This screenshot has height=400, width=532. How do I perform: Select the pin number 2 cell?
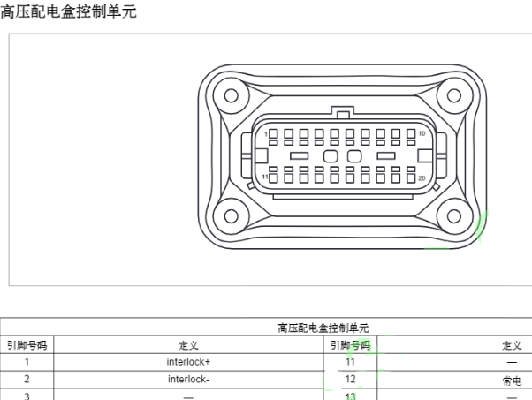click(27, 380)
